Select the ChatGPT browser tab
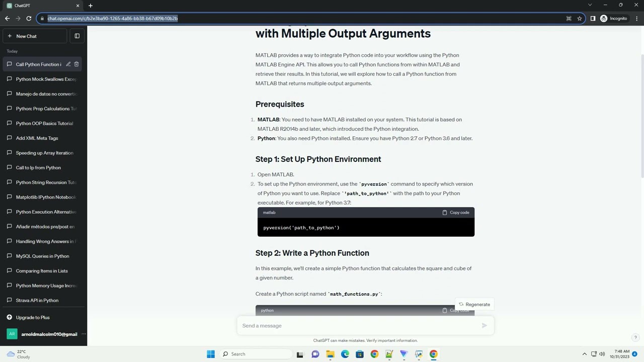Viewport: 644px width, 362px height. (43, 6)
